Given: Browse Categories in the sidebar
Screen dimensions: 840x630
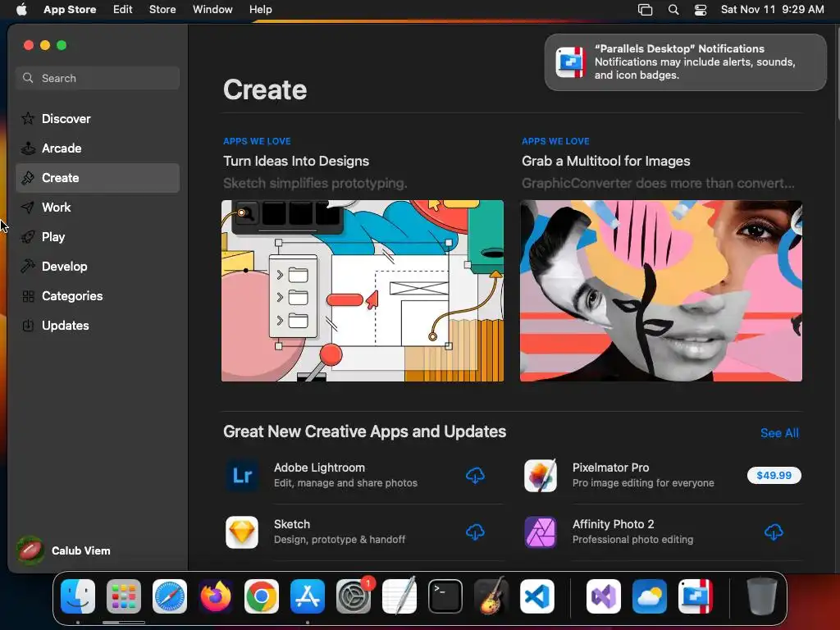Looking at the screenshot, I should click(x=98, y=295).
